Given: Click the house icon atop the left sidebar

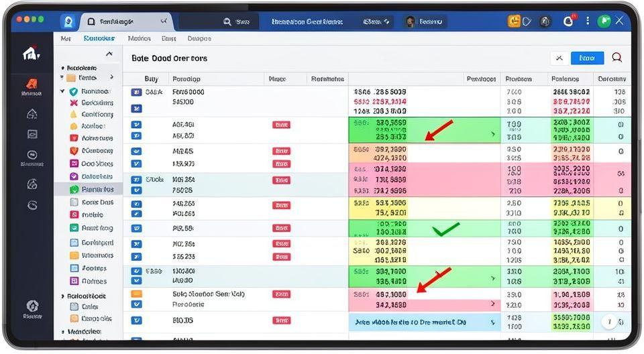Looking at the screenshot, I should pos(31,53).
